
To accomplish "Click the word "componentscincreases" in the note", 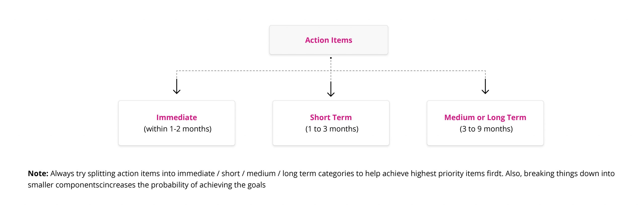I will tap(96, 185).
